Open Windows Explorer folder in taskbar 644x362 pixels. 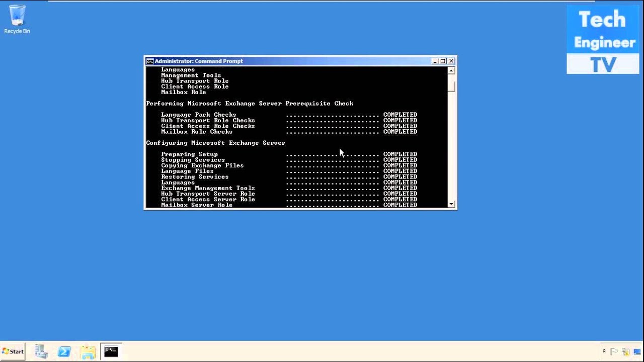coord(88,351)
